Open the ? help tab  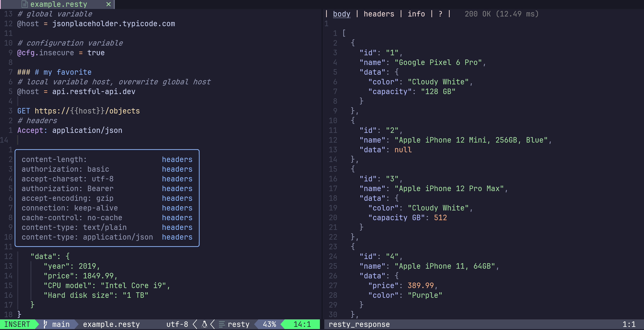[x=440, y=14]
